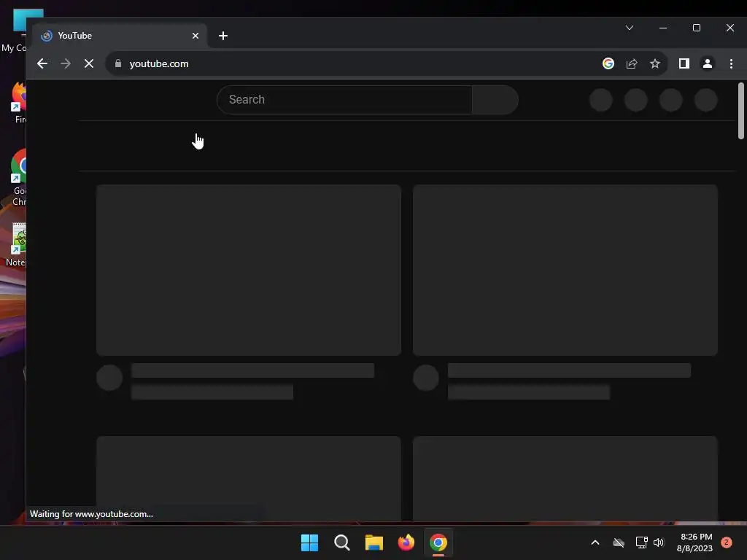747x560 pixels.
Task: Go back using Chrome's back arrow
Action: coord(42,63)
